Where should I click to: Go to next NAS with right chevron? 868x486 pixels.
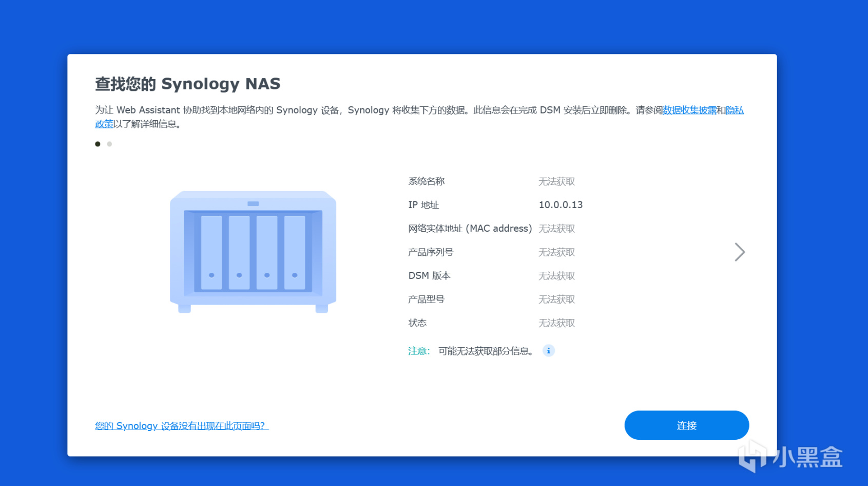740,252
